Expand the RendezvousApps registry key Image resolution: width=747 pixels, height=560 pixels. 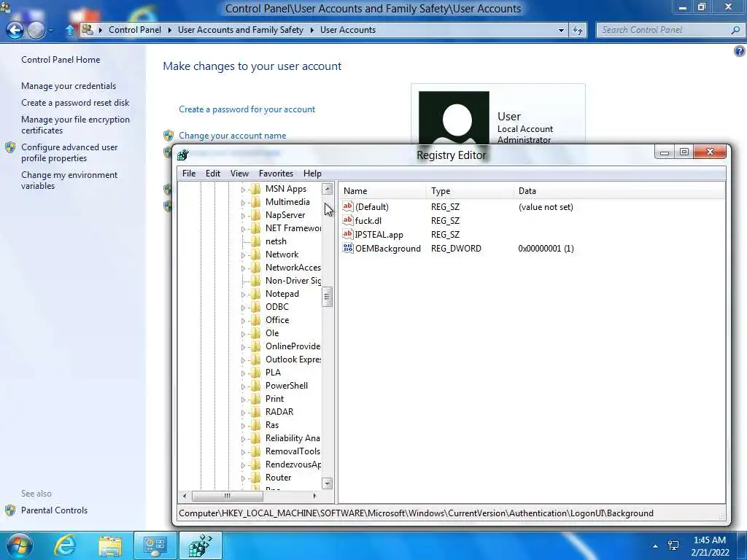pyautogui.click(x=243, y=464)
